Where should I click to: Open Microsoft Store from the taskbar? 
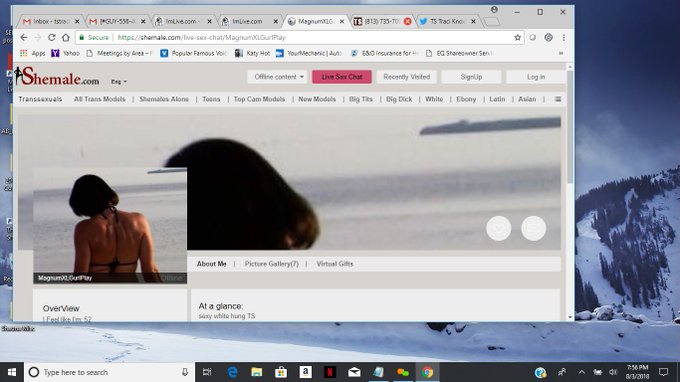(281, 372)
